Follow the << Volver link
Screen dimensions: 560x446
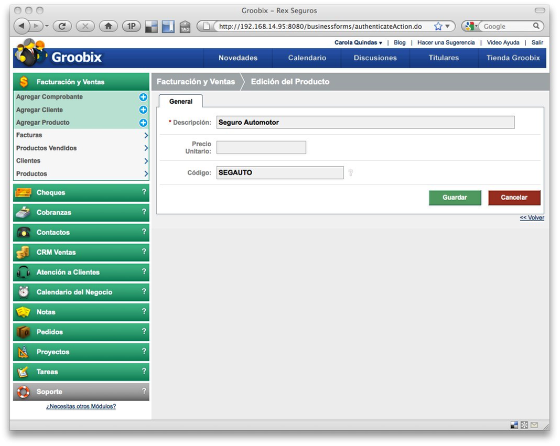532,217
